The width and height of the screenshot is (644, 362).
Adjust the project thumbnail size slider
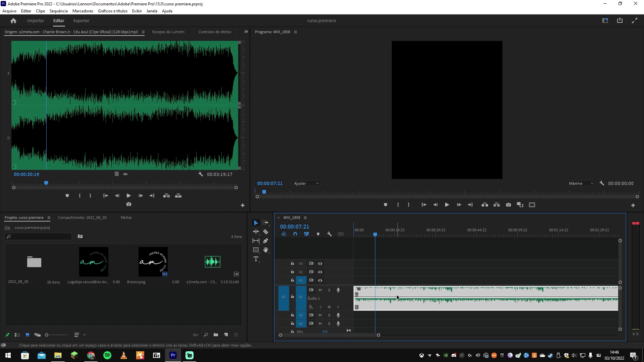point(47,335)
